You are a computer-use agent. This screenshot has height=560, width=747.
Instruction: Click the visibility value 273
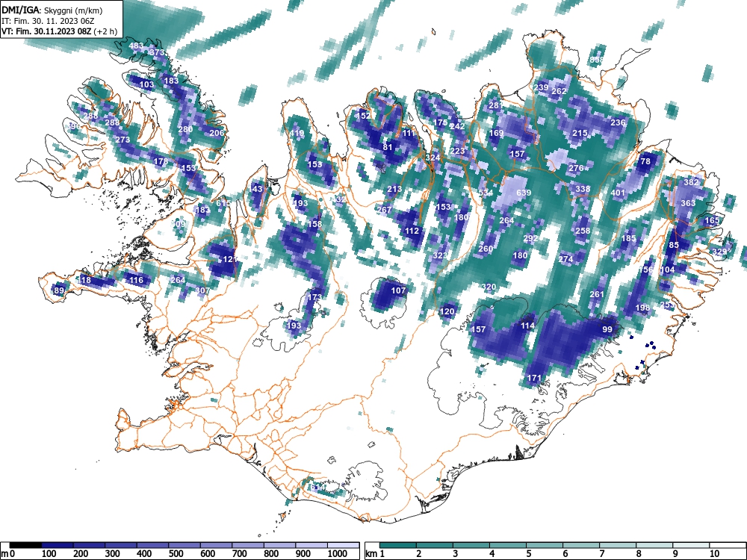[123, 140]
